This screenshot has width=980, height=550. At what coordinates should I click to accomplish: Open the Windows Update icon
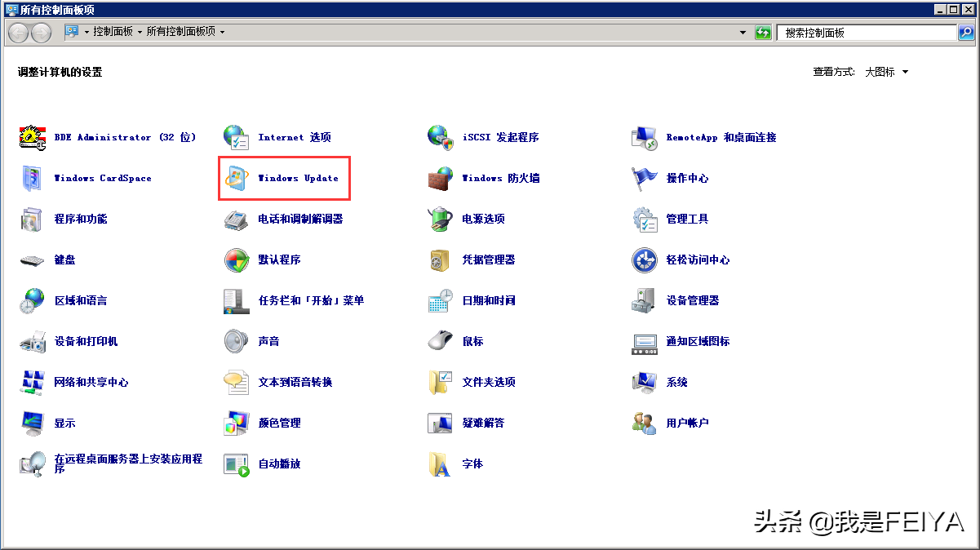[x=237, y=178]
